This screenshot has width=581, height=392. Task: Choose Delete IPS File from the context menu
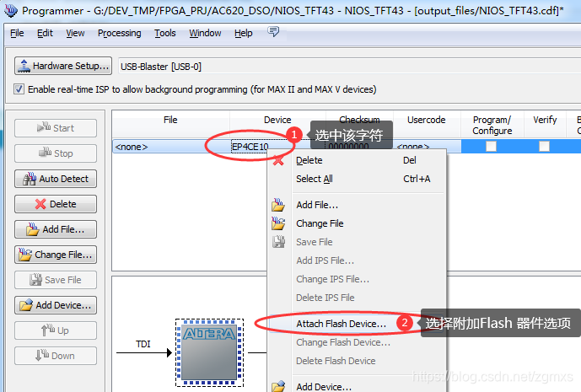coord(357,297)
